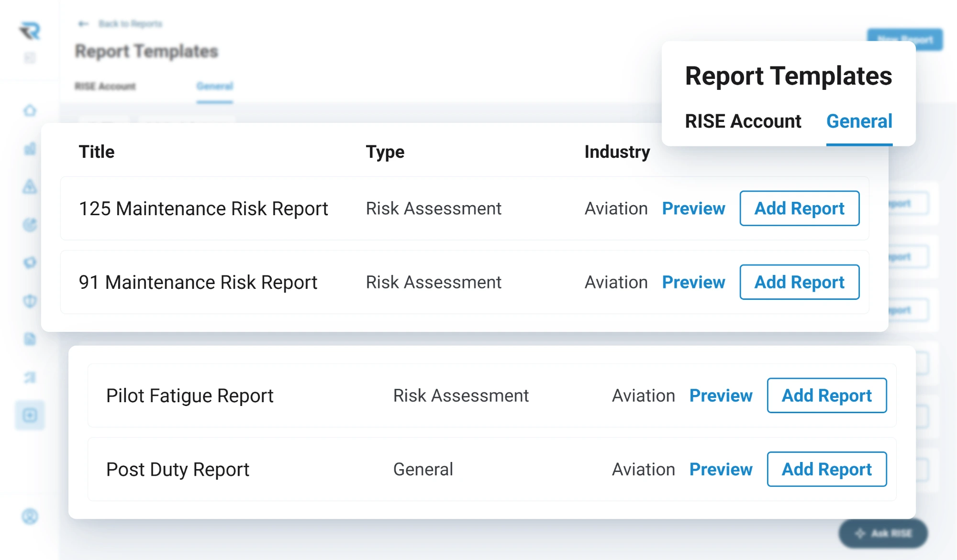Open the shield icon in the sidebar
This screenshot has height=560, width=957.
click(30, 301)
